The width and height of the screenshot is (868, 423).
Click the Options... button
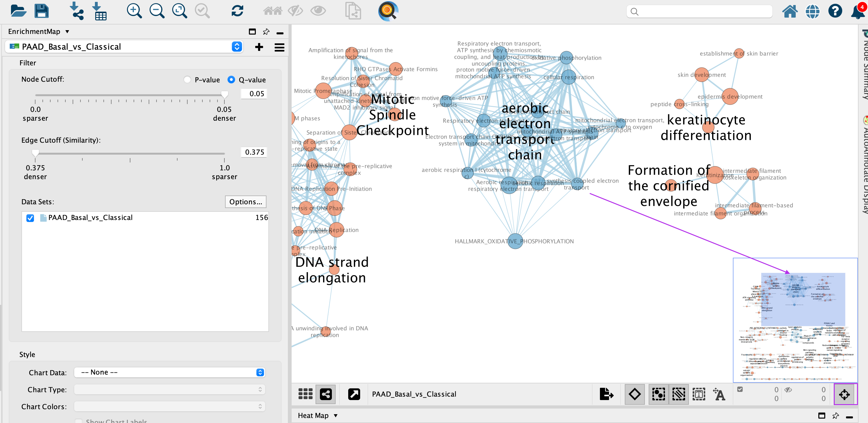pyautogui.click(x=245, y=201)
